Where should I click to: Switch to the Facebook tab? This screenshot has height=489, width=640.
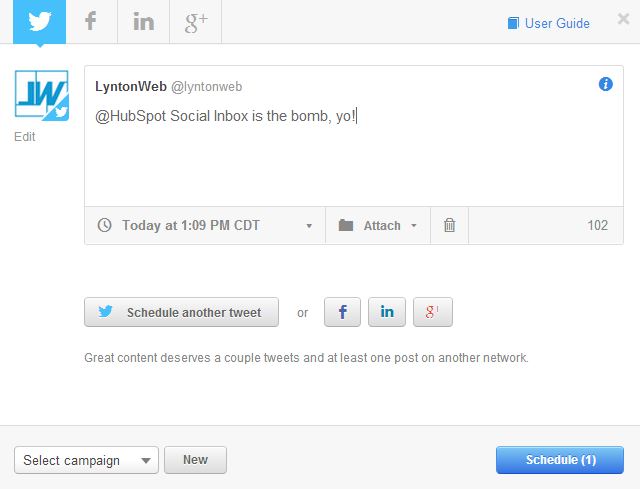(91, 22)
